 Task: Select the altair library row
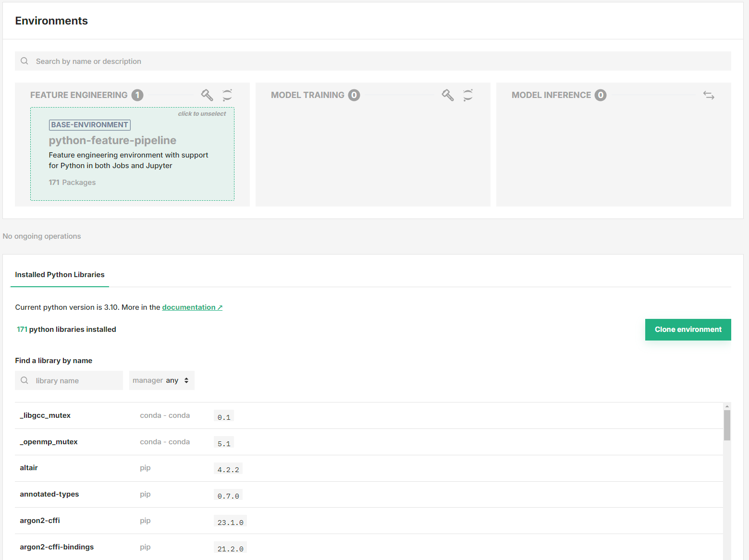29,468
